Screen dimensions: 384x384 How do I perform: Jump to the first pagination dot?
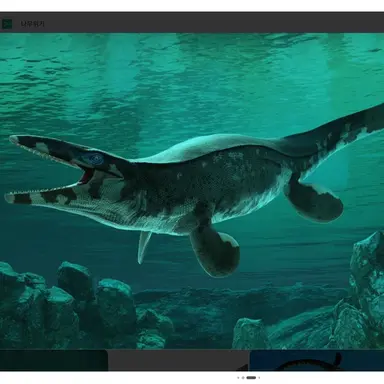pyautogui.click(x=238, y=378)
